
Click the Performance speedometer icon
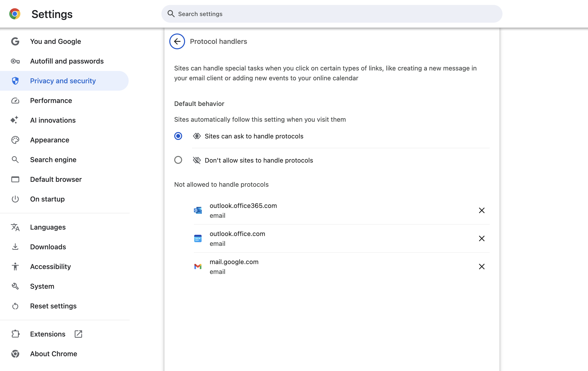click(15, 101)
